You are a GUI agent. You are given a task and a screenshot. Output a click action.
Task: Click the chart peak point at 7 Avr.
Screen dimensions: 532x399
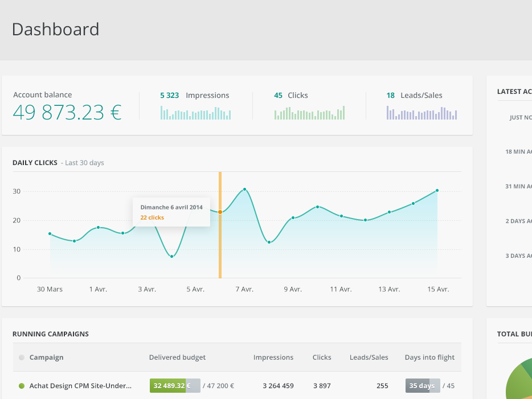(x=244, y=189)
